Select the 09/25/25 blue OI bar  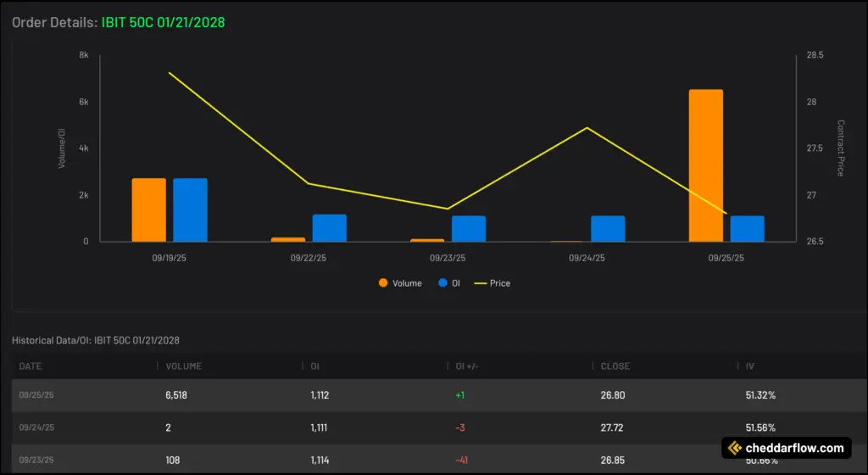pyautogui.click(x=748, y=229)
